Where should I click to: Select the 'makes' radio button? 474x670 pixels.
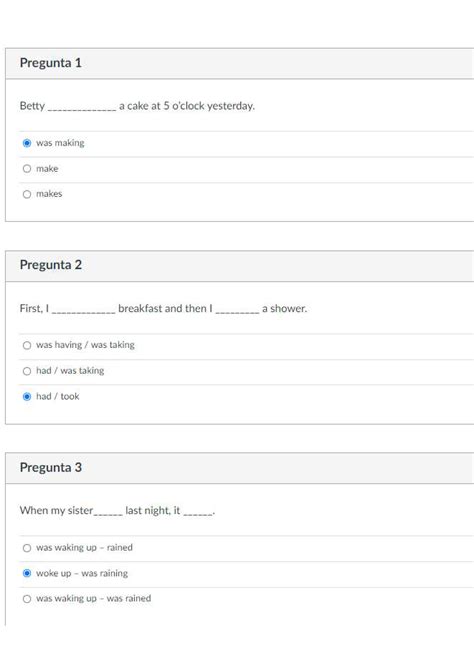coord(27,194)
